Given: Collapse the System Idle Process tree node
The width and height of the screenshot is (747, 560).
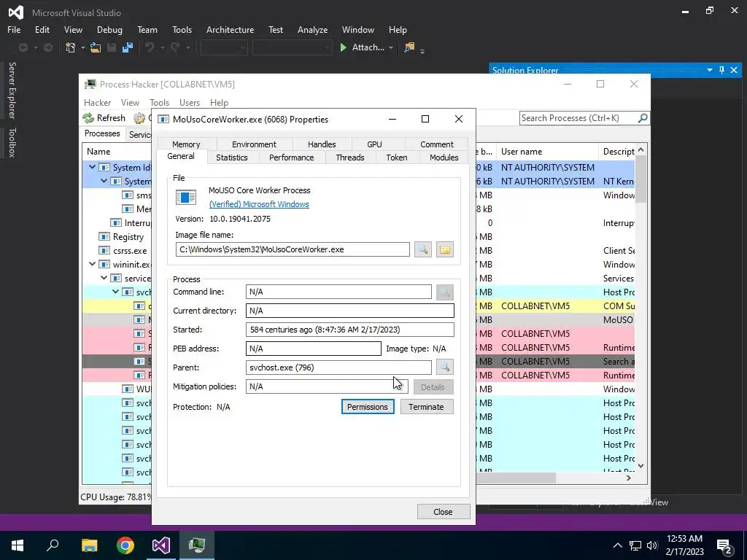Looking at the screenshot, I should pyautogui.click(x=93, y=167).
